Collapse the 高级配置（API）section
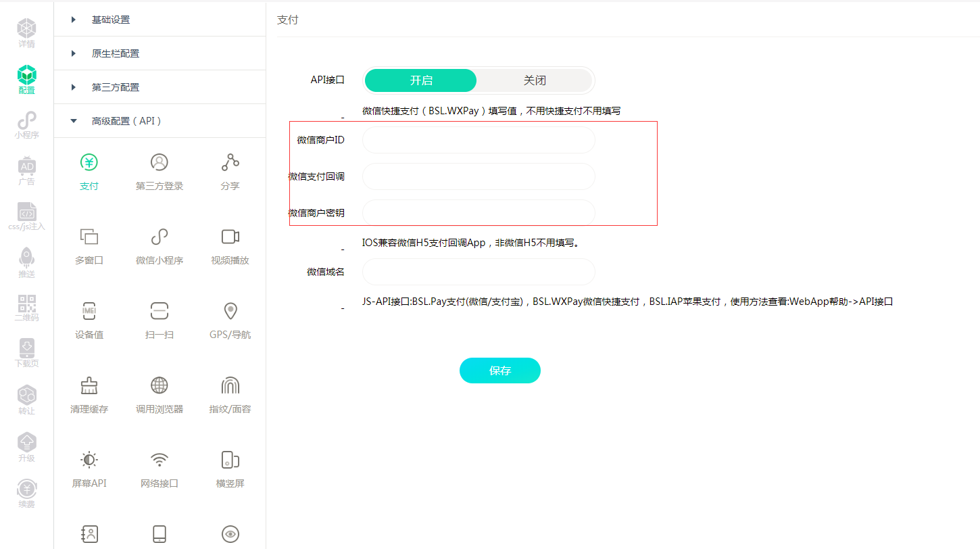This screenshot has width=980, height=549. [160, 121]
